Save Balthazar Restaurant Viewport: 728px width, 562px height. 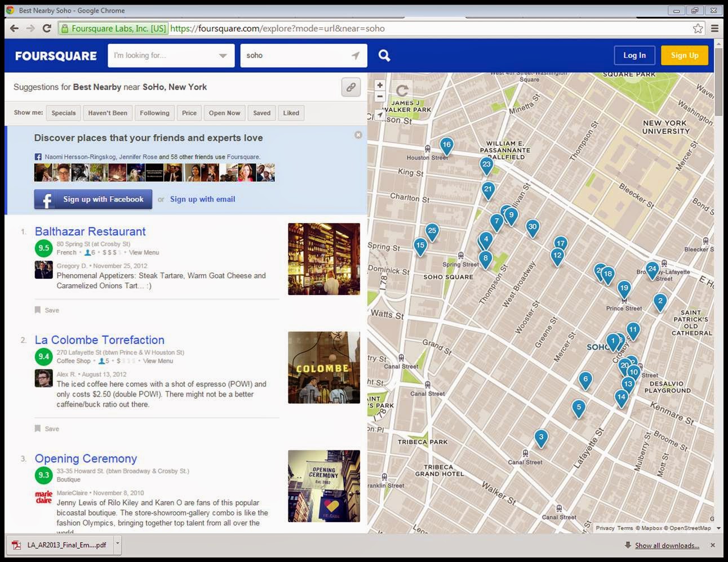47,310
